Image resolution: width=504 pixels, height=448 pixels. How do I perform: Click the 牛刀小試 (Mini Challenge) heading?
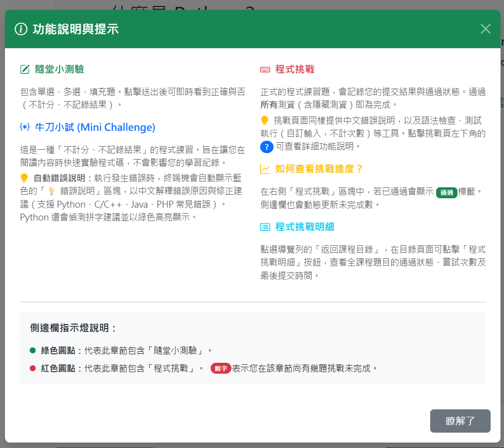(95, 128)
